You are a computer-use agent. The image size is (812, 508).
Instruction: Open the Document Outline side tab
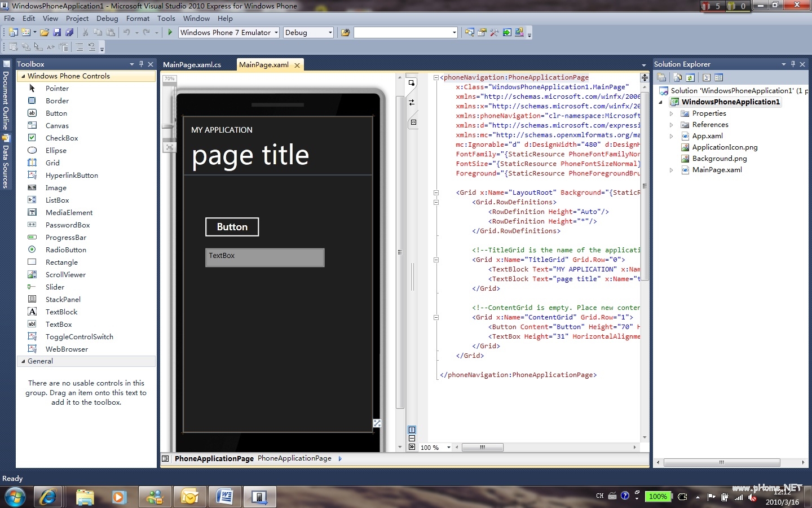pyautogui.click(x=6, y=96)
